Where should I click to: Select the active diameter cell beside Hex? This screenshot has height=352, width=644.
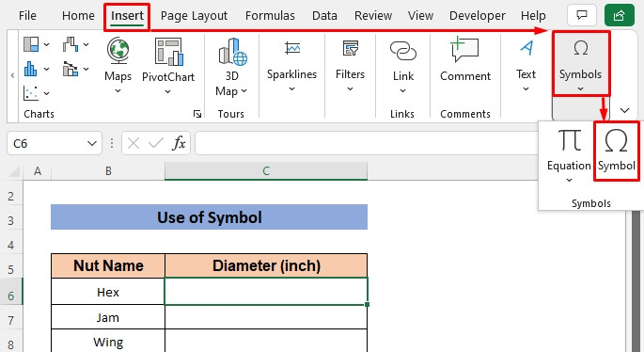[266, 292]
